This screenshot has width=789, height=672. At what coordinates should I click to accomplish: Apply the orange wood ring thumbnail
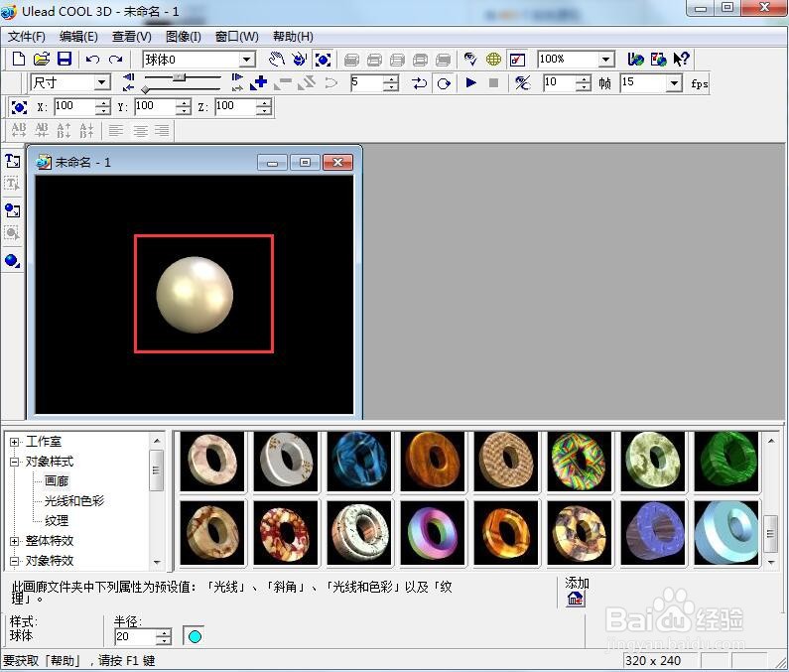(x=433, y=462)
